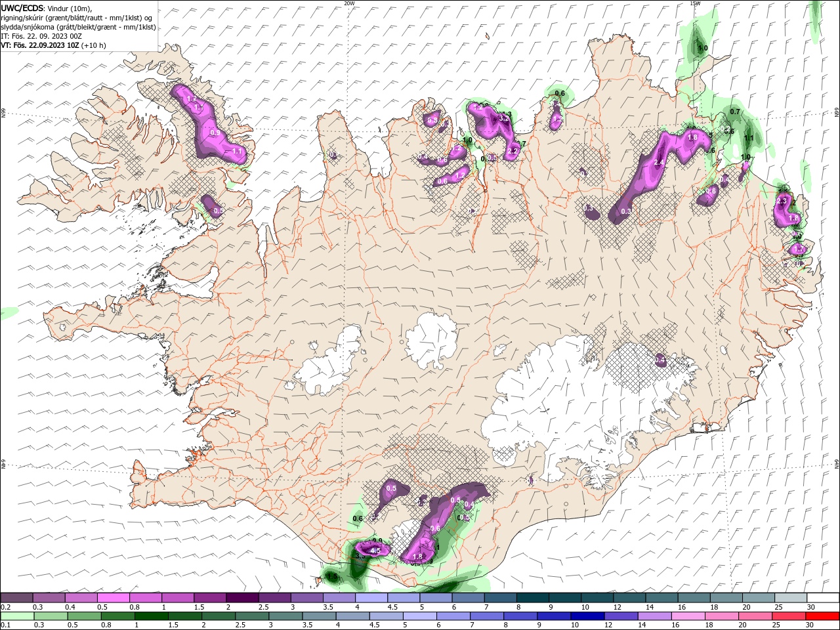Click the 'VT: Fös. 22.09.2023 10Z' valid time text
Viewport: 840px width, 630px height.
point(39,45)
